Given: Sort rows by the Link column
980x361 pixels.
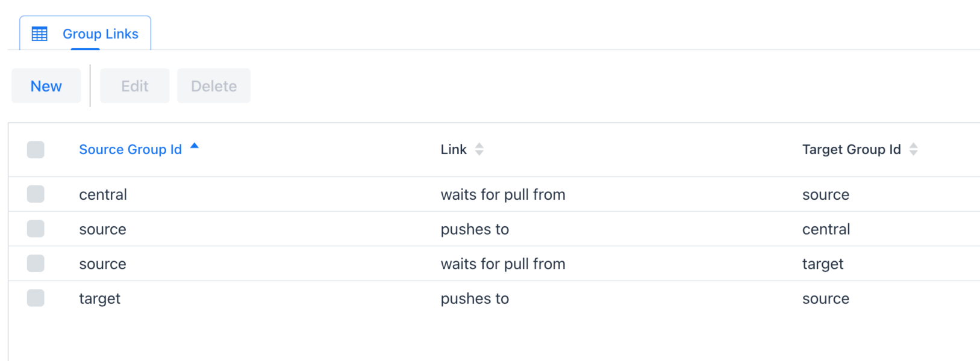Looking at the screenshot, I should 453,149.
